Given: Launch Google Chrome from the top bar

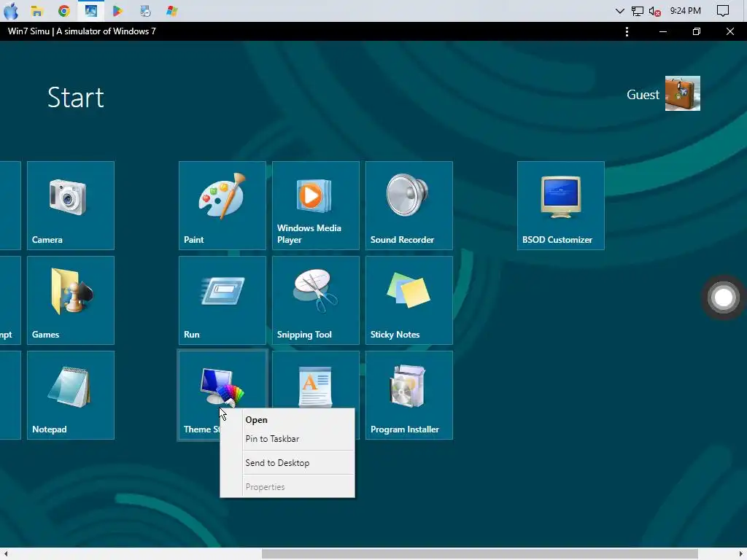Looking at the screenshot, I should tap(64, 10).
